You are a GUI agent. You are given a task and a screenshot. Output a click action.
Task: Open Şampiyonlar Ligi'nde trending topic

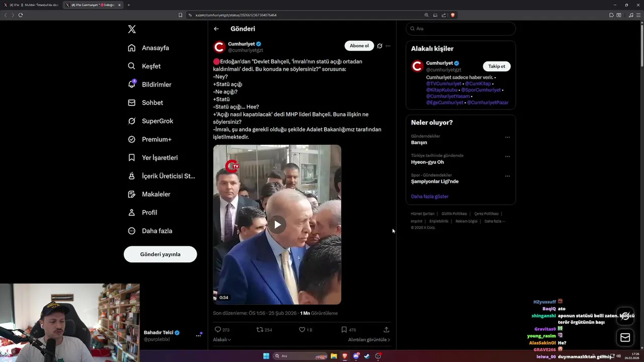[435, 182]
